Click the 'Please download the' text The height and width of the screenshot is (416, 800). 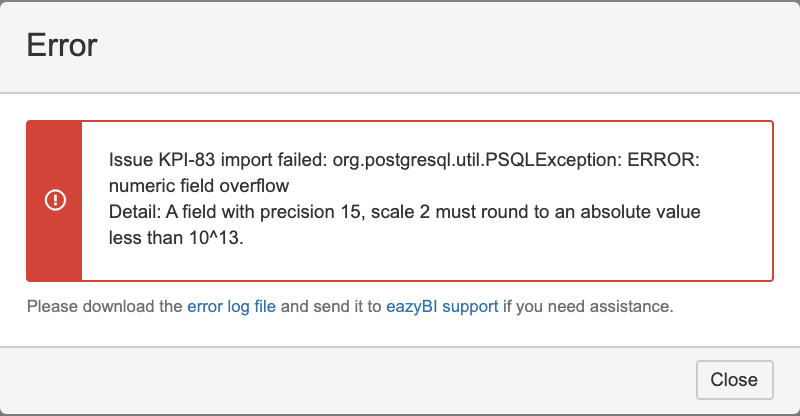[x=105, y=306]
